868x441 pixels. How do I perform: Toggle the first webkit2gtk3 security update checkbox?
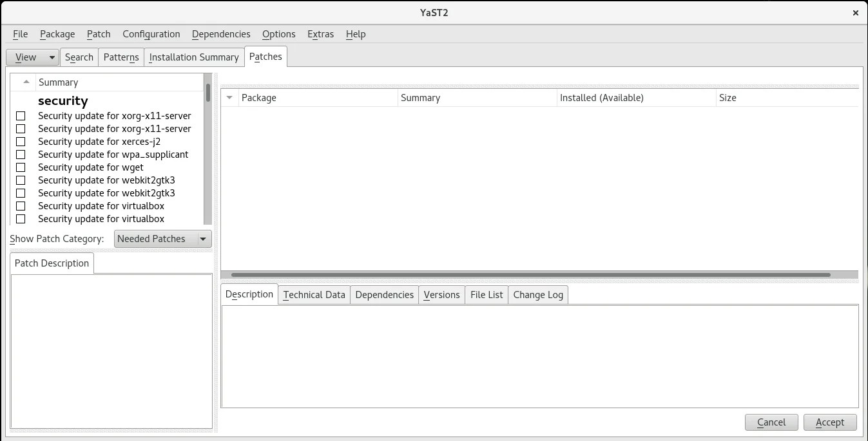click(x=20, y=180)
